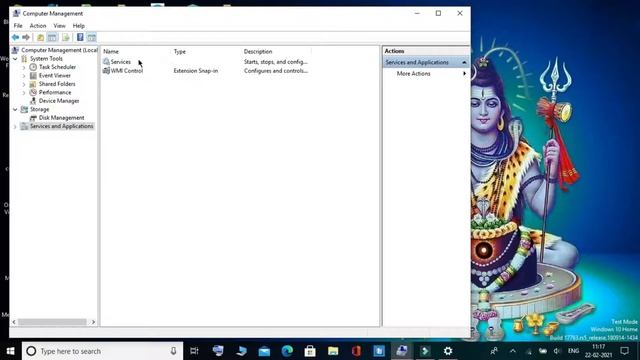This screenshot has height=360, width=640.
Task: Expand the Shared Folders tree node
Action: (x=24, y=84)
